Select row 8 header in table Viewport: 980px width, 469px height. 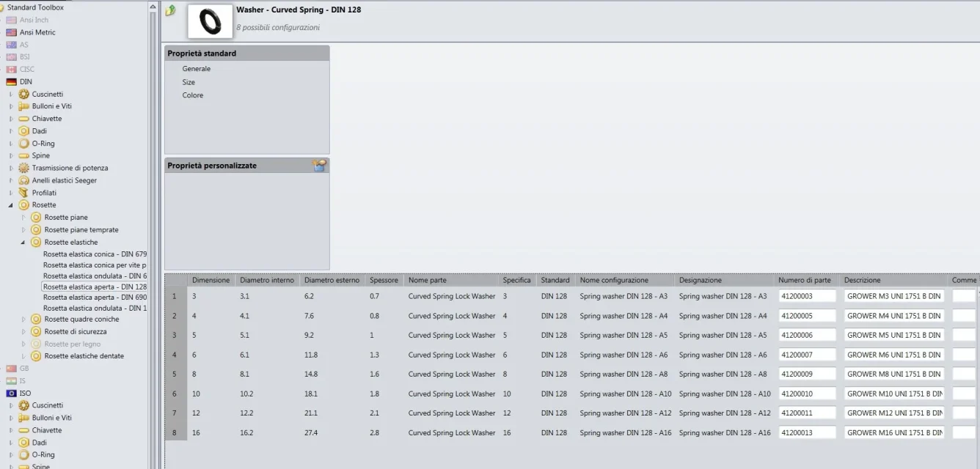tap(175, 433)
